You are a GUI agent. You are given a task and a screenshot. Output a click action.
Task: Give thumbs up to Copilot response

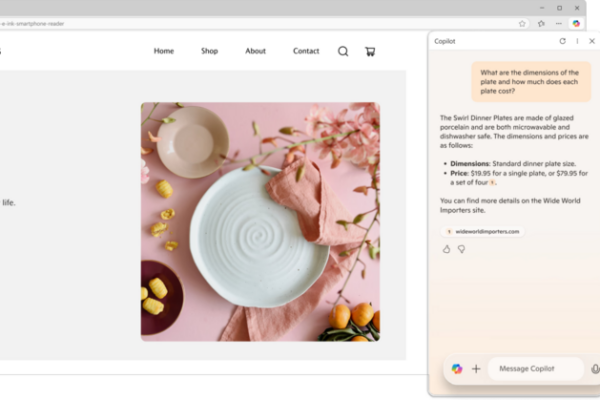pos(446,249)
